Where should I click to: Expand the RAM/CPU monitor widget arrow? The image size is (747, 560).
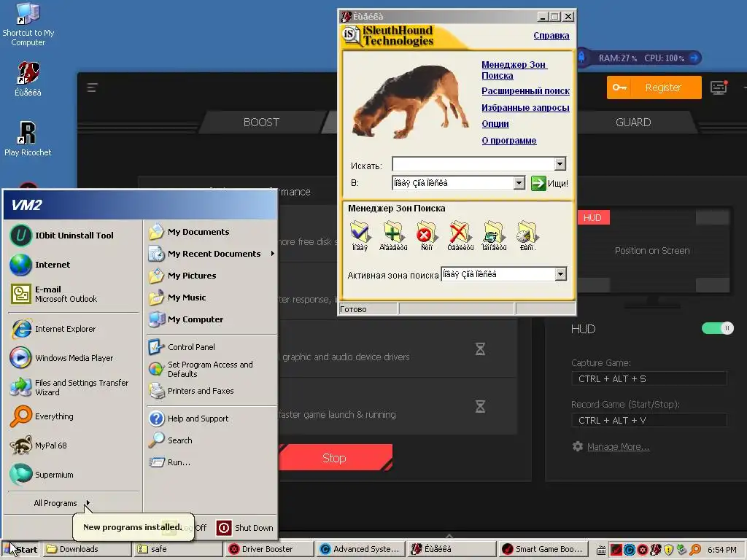(694, 58)
